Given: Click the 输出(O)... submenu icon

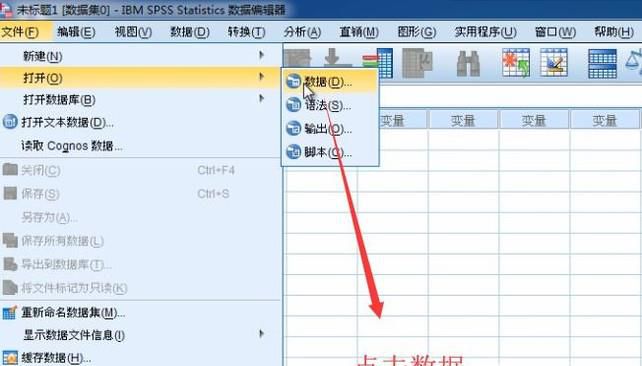Looking at the screenshot, I should point(294,129).
